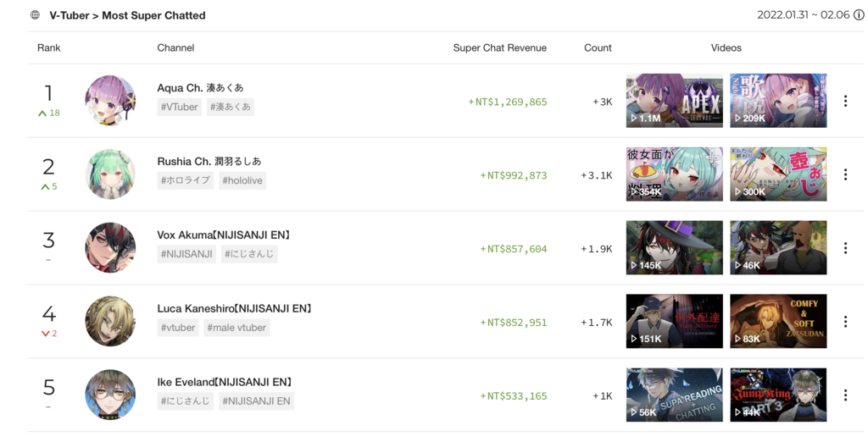
Task: Click the info icon next to the date range
Action: (859, 15)
